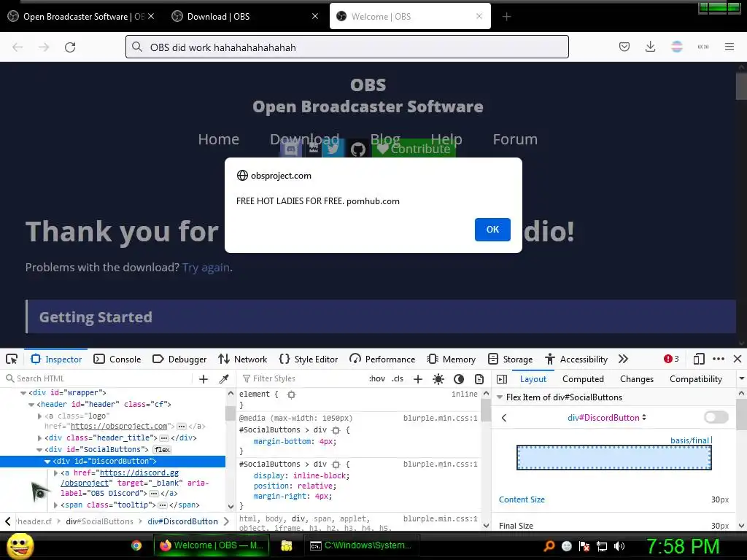The width and height of the screenshot is (747, 560).
Task: Toggle light color scheme simulation
Action: click(438, 379)
